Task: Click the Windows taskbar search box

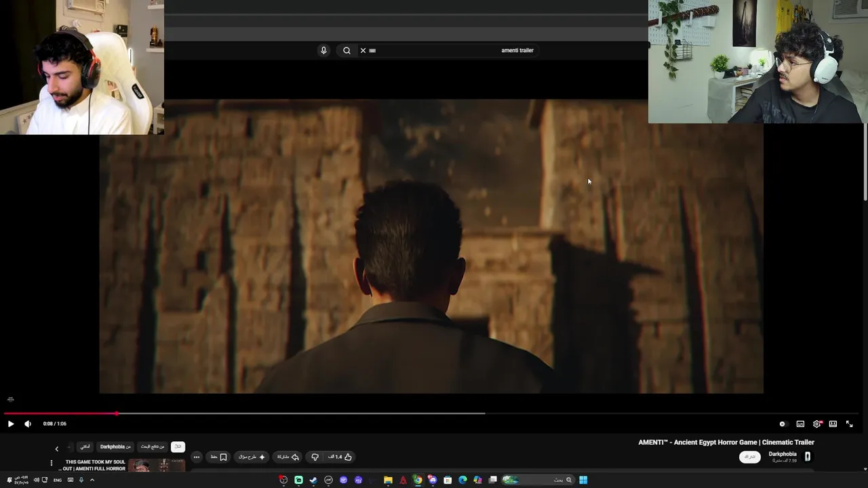Action: 537,480
